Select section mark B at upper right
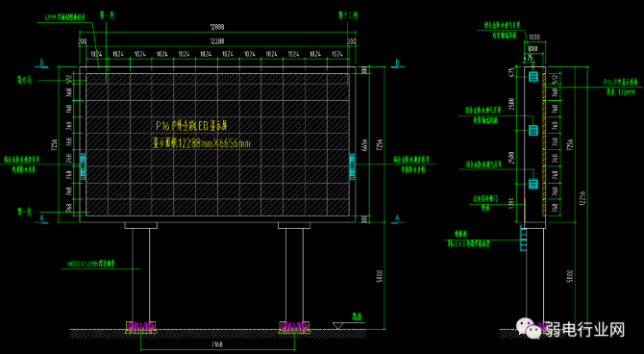 (x=397, y=63)
